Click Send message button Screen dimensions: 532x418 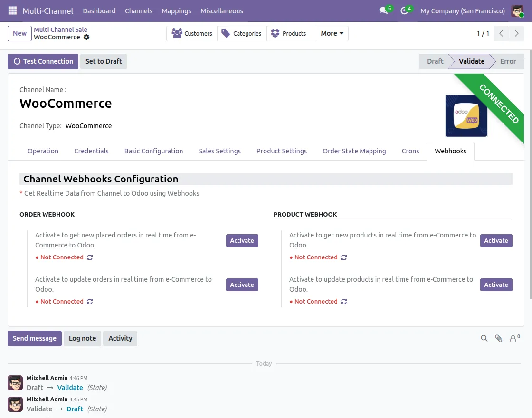pyautogui.click(x=35, y=338)
